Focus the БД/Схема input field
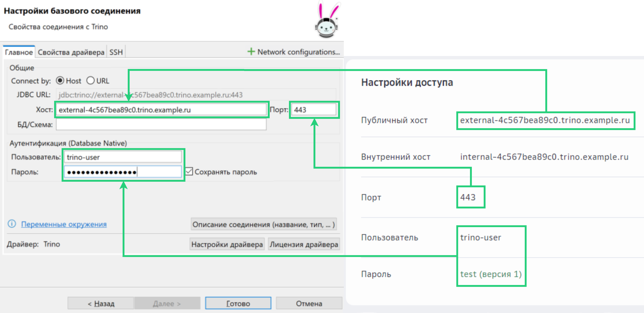The width and height of the screenshot is (644, 313). point(161,124)
